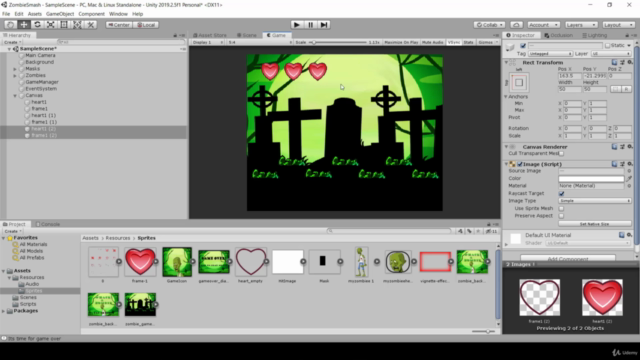The width and height of the screenshot is (640, 360).
Task: Collapse the SampleScene hierarchy root
Action: click(x=9, y=49)
